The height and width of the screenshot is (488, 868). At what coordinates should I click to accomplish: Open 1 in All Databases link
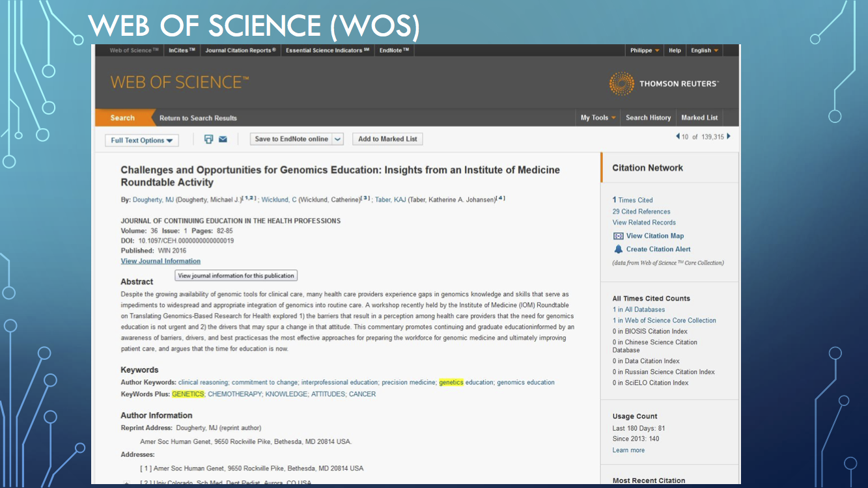click(x=639, y=310)
